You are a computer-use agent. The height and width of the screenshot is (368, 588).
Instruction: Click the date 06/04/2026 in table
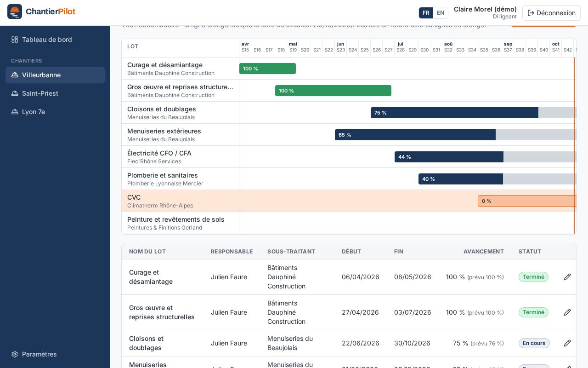(361, 277)
